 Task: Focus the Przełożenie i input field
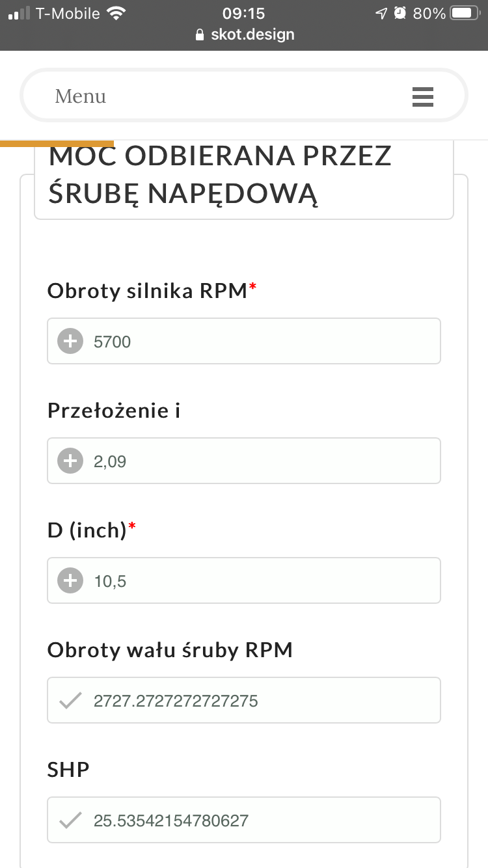pos(260,461)
